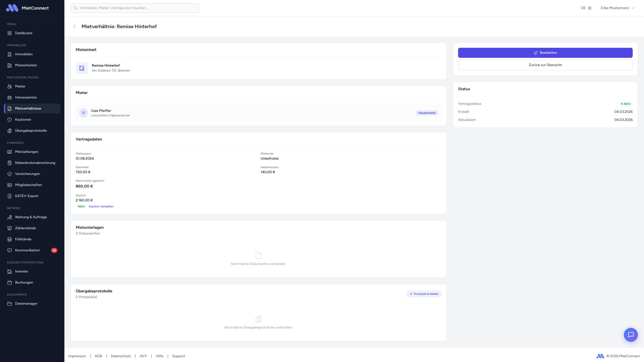Navigate to Übergabeprotokolle menu item
Viewport: 644px width, 362px height.
31,131
